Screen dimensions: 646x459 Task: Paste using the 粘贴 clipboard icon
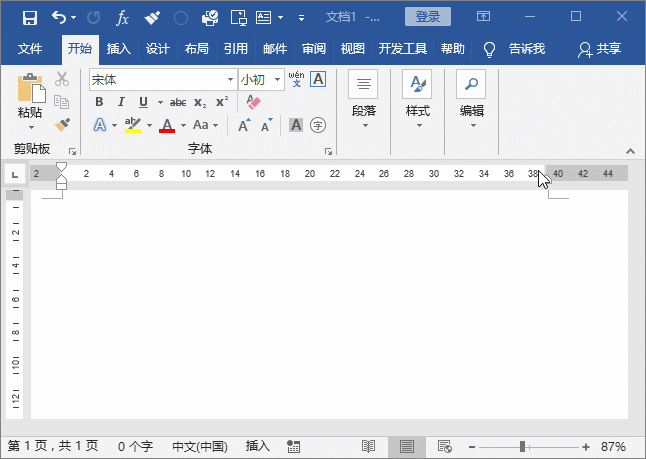pyautogui.click(x=31, y=88)
